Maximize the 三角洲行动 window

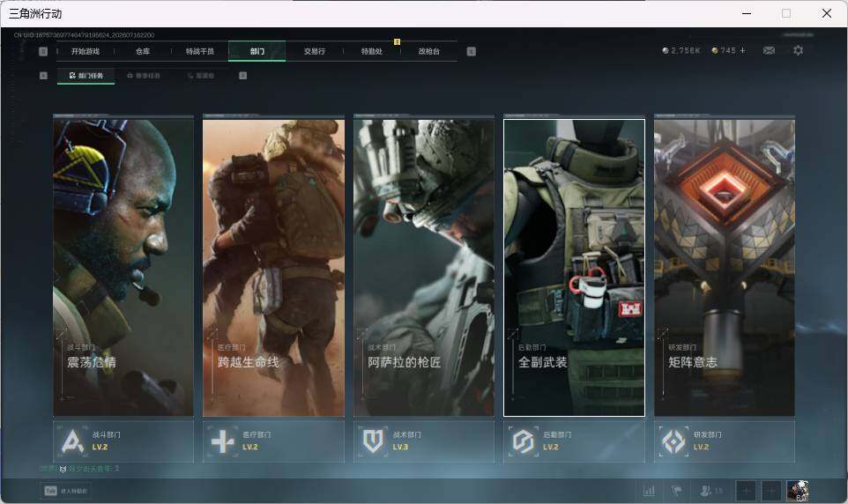coord(786,13)
